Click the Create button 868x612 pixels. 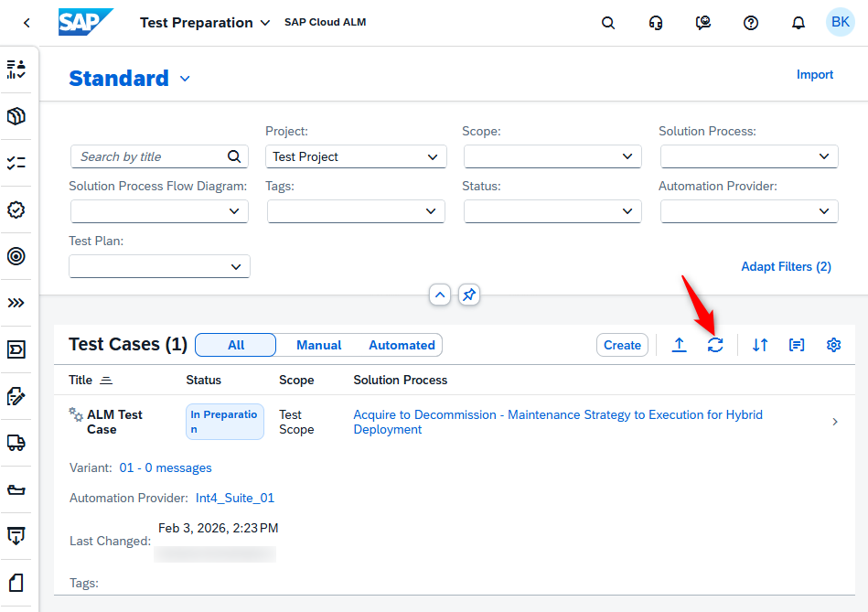point(622,345)
